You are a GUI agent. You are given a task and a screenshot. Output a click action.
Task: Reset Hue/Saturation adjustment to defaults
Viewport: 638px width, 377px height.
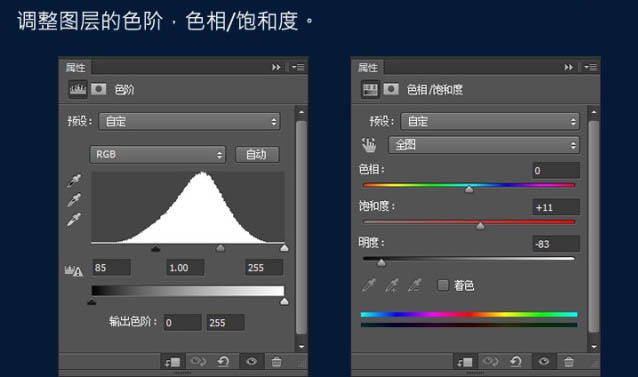point(516,361)
